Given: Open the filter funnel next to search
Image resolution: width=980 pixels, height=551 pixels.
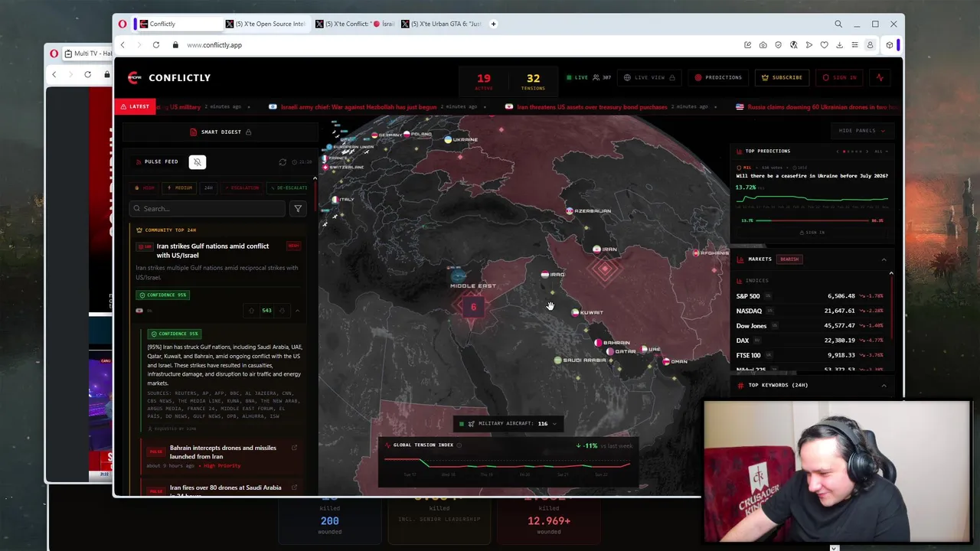Looking at the screenshot, I should tap(298, 208).
